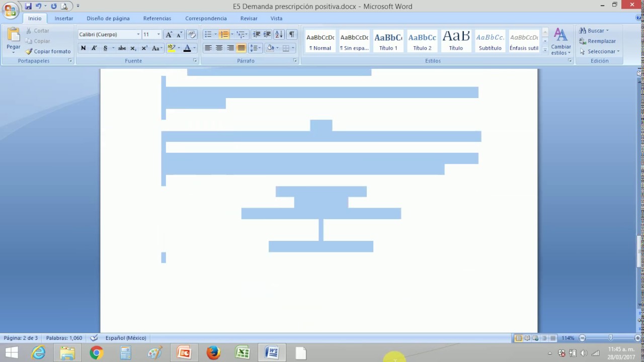Apply superscript formatting
The width and height of the screenshot is (644, 362).
coord(144,48)
